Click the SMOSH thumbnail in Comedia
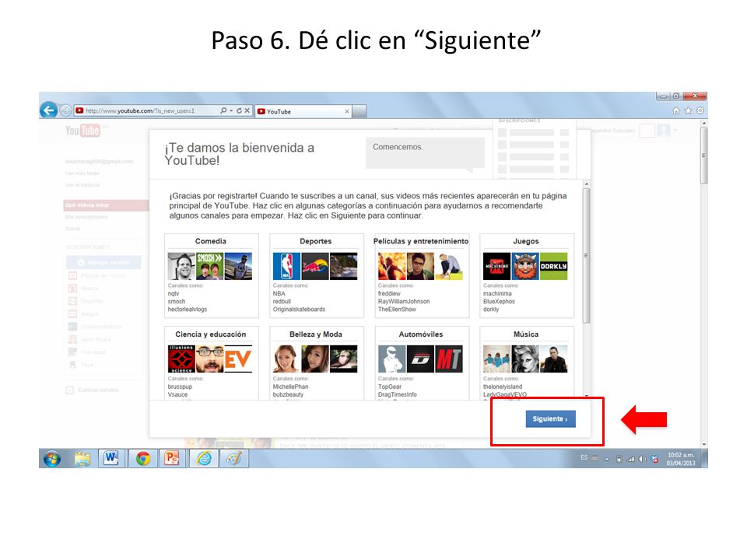The width and height of the screenshot is (747, 560). tap(209, 266)
